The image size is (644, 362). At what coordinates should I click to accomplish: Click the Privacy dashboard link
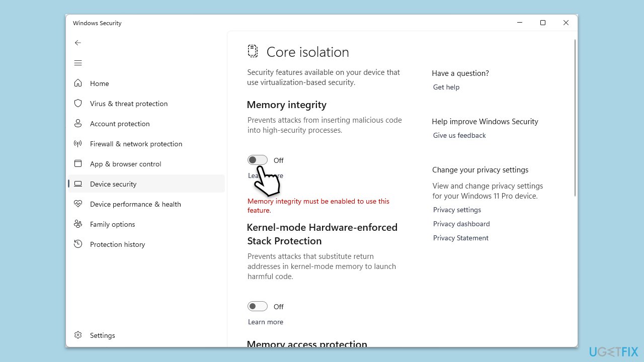pos(461,224)
